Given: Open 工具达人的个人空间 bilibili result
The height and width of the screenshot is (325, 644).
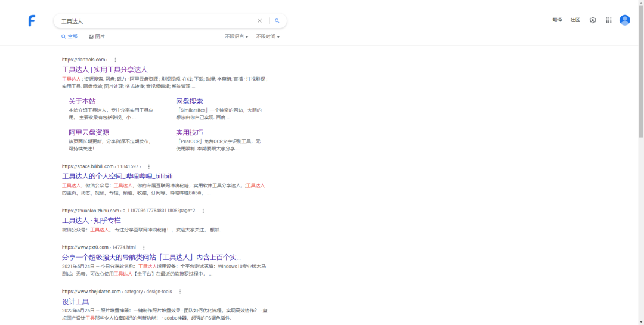Looking at the screenshot, I should 117,177.
